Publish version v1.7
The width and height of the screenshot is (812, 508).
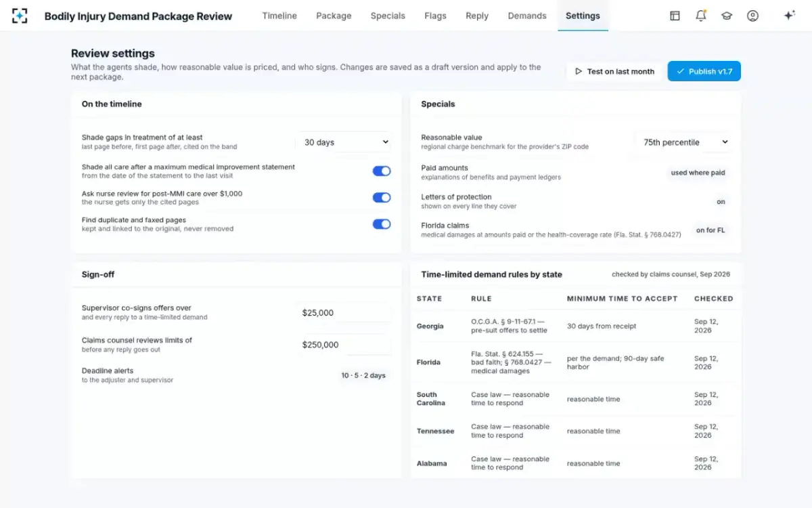(704, 71)
